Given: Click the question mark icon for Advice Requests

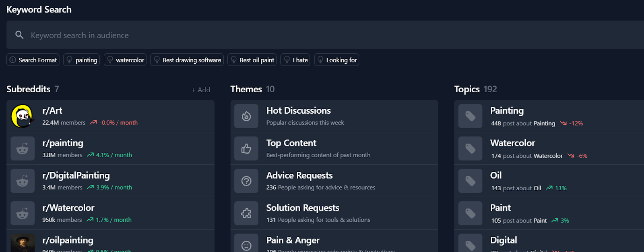Looking at the screenshot, I should [x=246, y=181].
